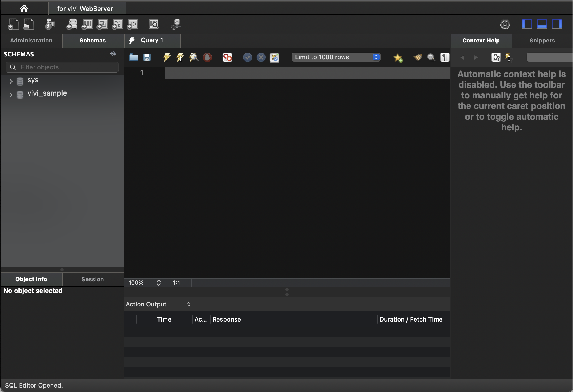Click the for vivi WebServer connection tab
Screen dimensions: 573x392
[85, 8]
